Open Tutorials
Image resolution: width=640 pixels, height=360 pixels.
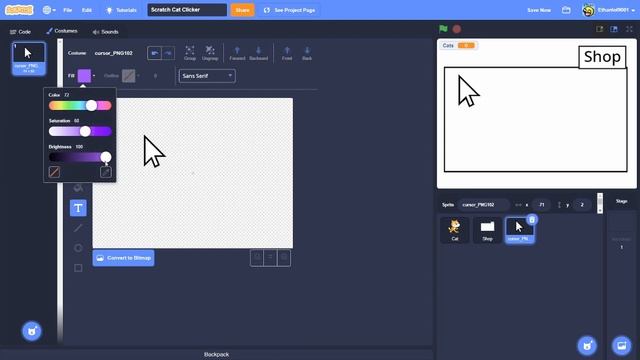tap(121, 10)
